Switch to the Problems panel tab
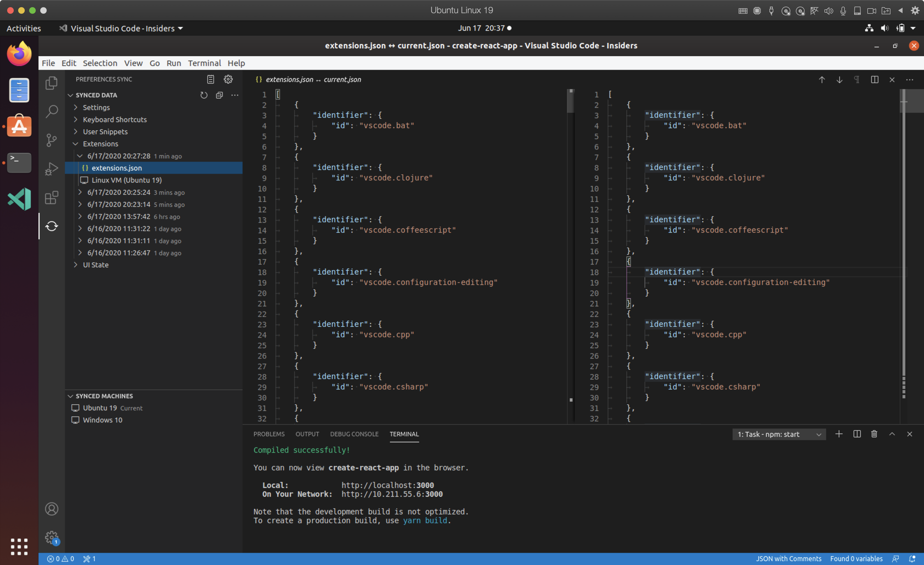Screen dimensions: 924x565 pyautogui.click(x=269, y=434)
